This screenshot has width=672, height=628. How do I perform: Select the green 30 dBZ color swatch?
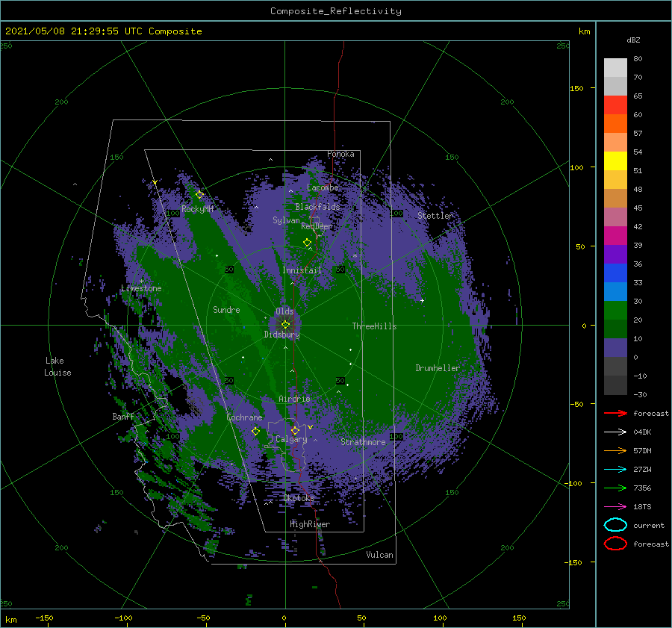coord(615,310)
